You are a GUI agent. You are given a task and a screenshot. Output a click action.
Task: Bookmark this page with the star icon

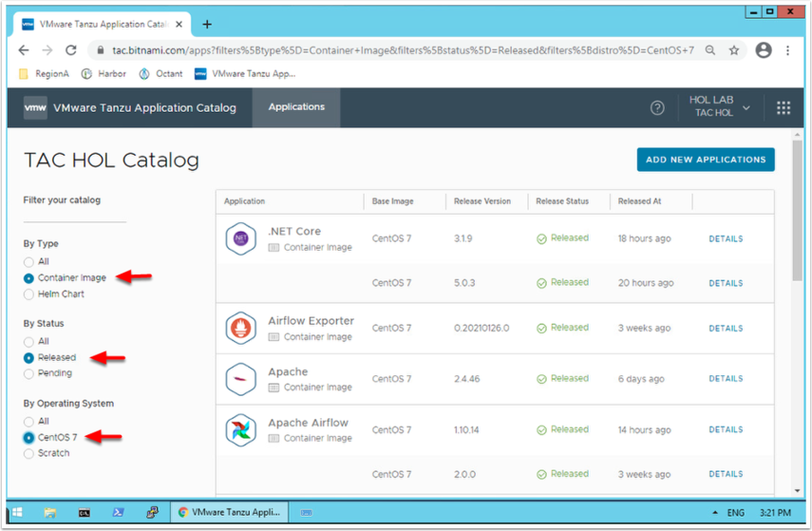click(734, 50)
